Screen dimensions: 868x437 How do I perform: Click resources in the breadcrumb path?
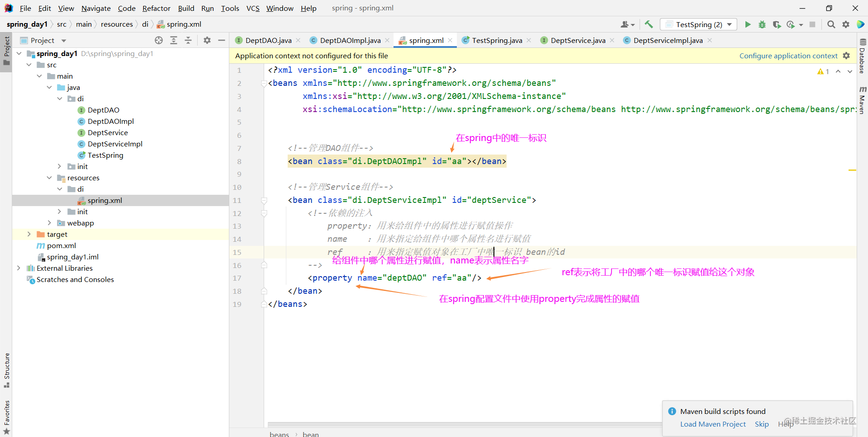point(117,24)
